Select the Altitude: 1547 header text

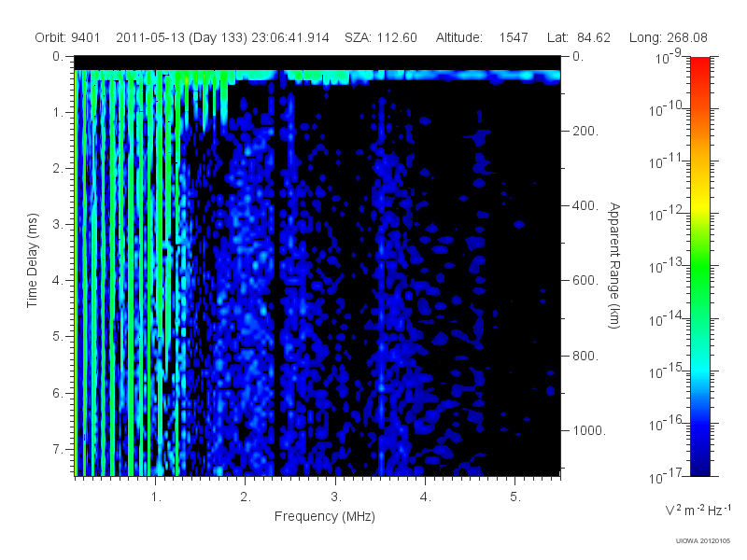482,37
